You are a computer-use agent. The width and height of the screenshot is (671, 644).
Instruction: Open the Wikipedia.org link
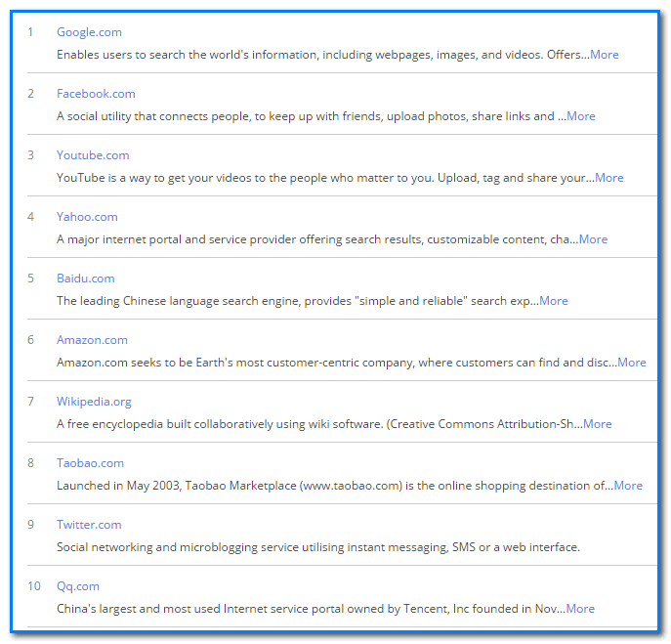(94, 402)
